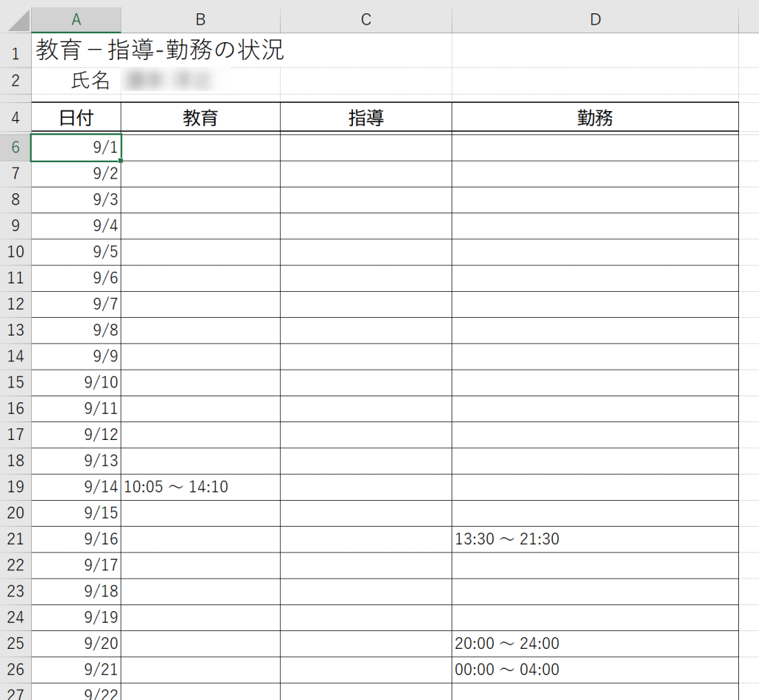The height and width of the screenshot is (700, 759).
Task: Select the 日付 header cell
Action: [x=76, y=118]
